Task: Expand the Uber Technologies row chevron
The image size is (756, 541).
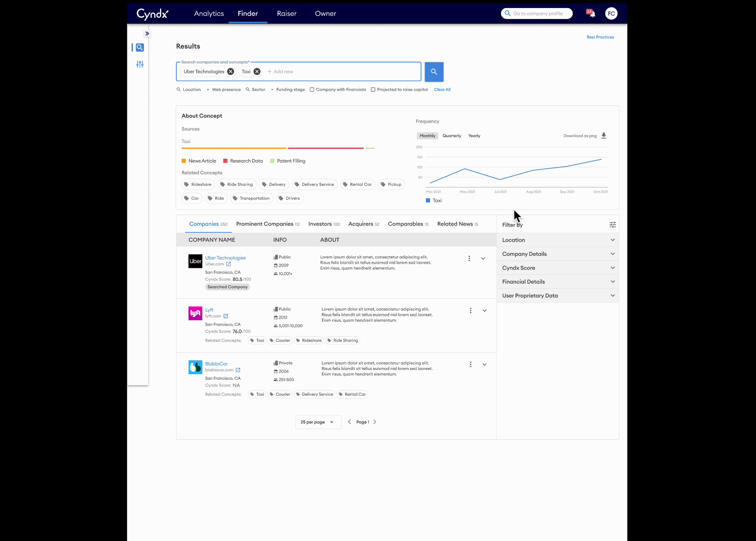Action: pyautogui.click(x=483, y=258)
